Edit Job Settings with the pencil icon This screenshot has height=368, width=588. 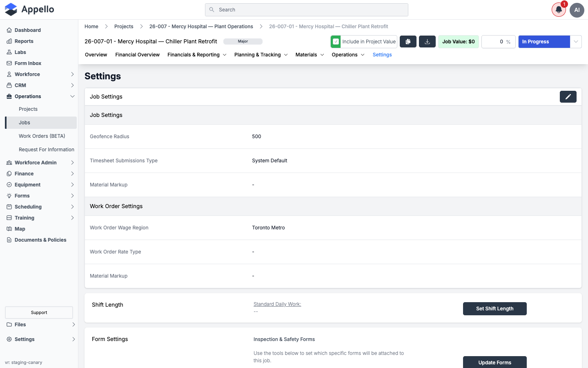tap(568, 97)
